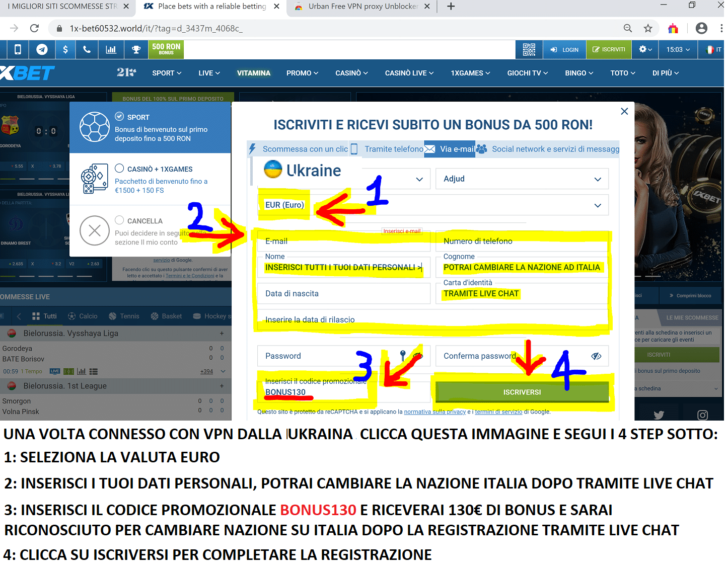Click the green ISCRIVERSI submit button

click(x=522, y=392)
